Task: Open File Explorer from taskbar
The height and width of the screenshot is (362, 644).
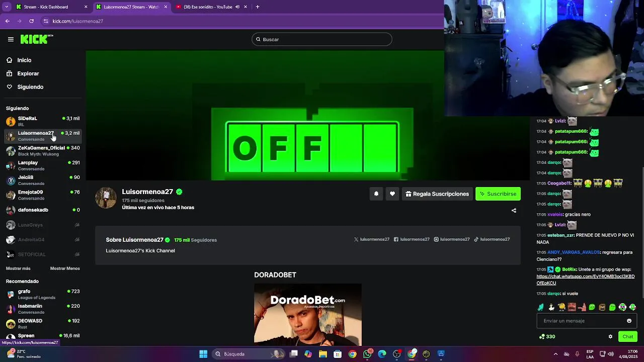Action: [323, 354]
